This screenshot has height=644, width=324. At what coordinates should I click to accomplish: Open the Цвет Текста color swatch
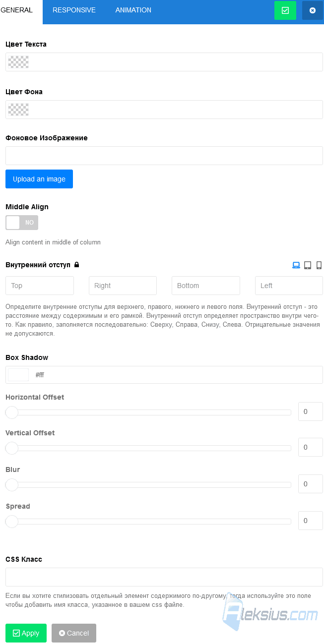(x=18, y=62)
